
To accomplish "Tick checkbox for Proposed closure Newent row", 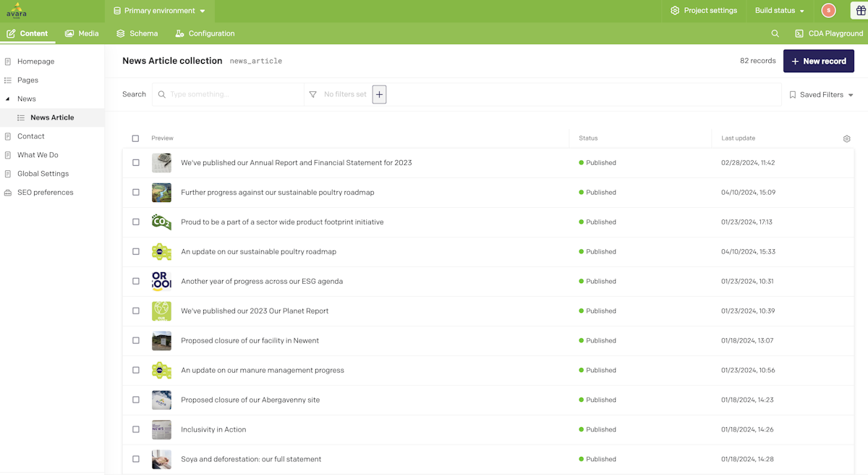I will (135, 340).
